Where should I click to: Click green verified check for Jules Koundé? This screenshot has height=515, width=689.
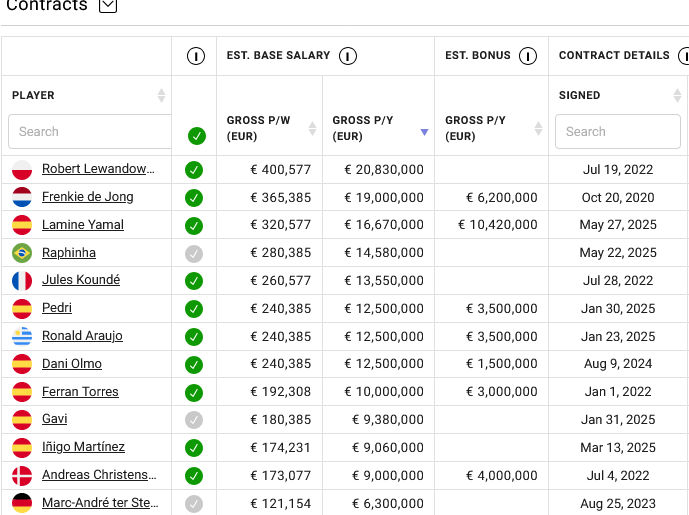click(x=194, y=281)
